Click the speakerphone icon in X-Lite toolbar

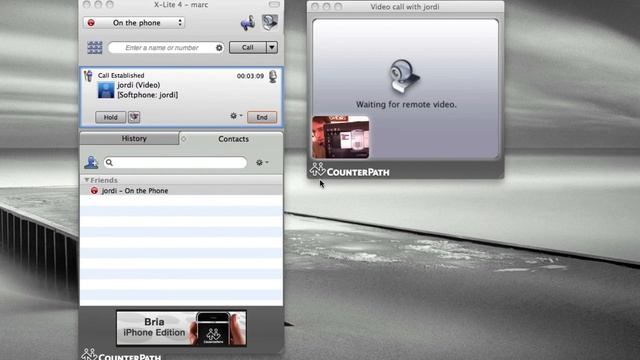[248, 23]
